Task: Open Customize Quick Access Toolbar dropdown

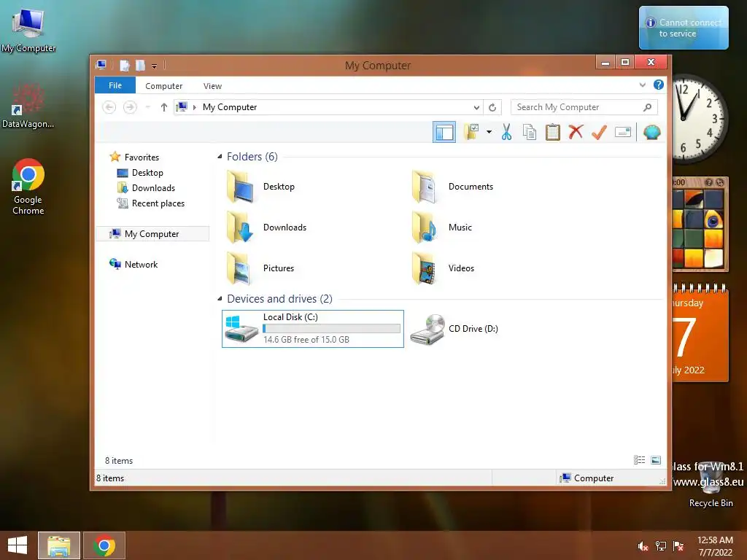Action: pyautogui.click(x=155, y=66)
